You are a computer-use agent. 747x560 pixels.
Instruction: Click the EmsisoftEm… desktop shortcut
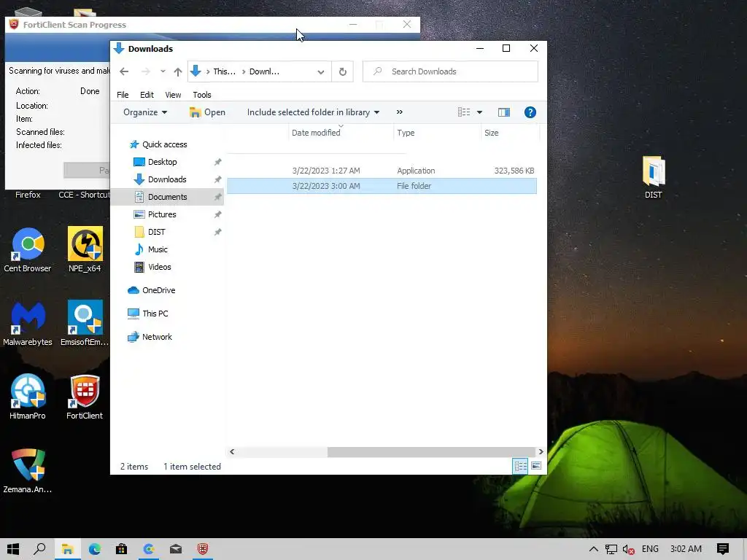85,324
